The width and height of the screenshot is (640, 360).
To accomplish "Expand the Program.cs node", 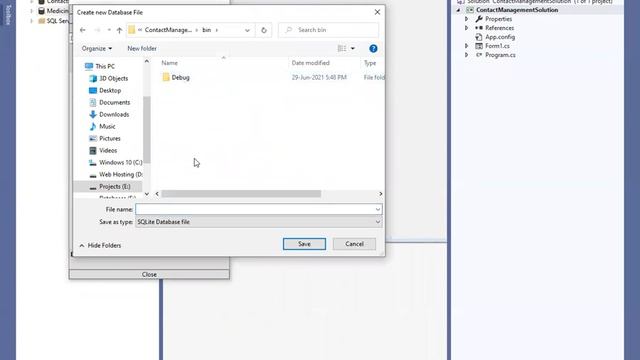I will coord(467,55).
